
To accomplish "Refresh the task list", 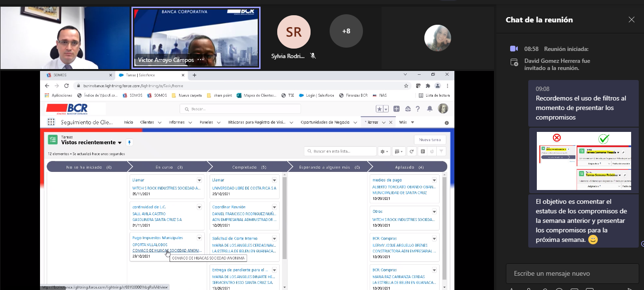I will 412,151.
